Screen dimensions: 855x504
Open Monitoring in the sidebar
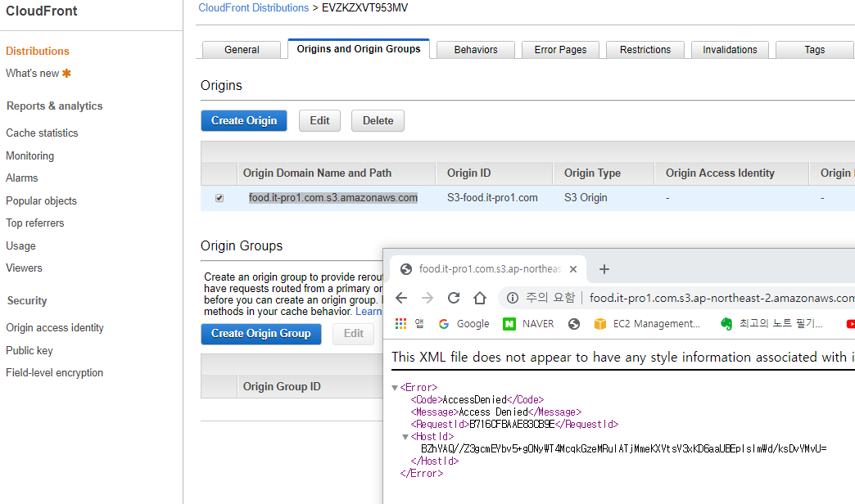click(x=30, y=155)
